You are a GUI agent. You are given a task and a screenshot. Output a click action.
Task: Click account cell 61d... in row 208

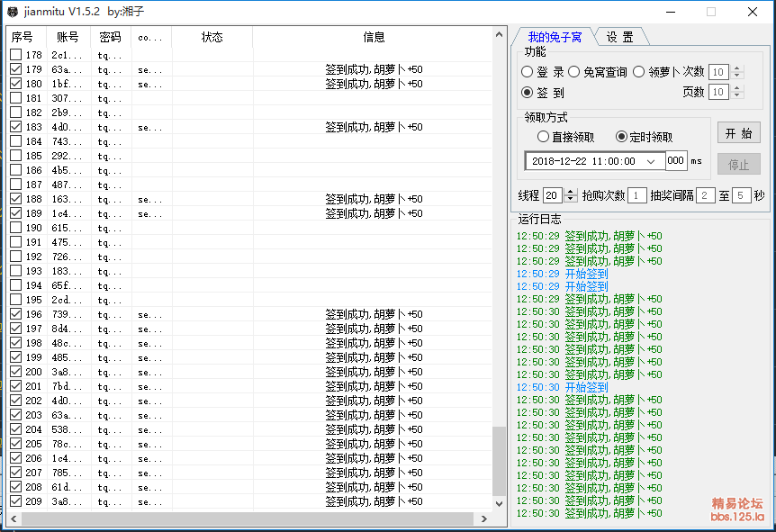[67, 487]
